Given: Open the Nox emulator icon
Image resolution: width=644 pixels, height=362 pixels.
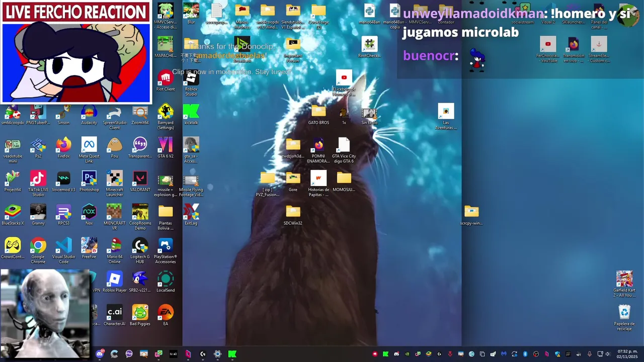Looking at the screenshot, I should 89,215.
